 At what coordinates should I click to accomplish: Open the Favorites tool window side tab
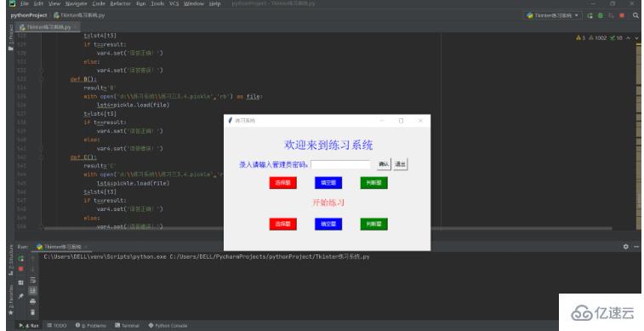pos(11,300)
